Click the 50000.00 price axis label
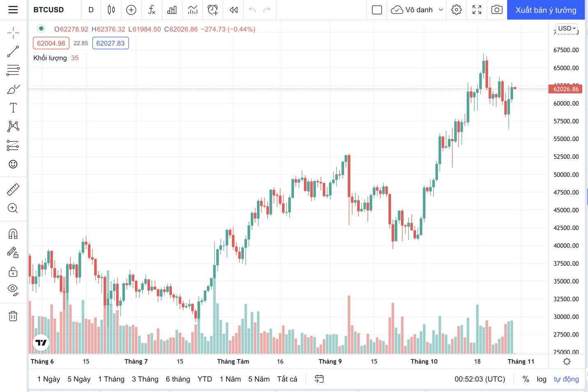The width and height of the screenshot is (588, 392). click(566, 174)
